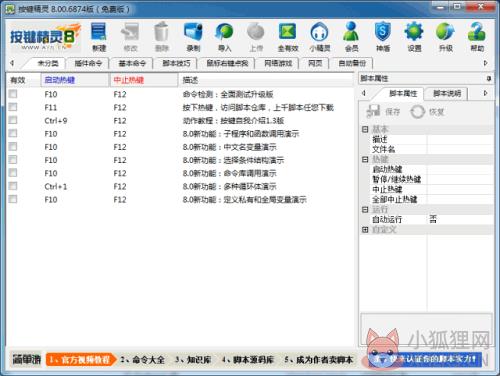This screenshot has width=500, height=376.
Task: Click the 新建 (New script) toolbar icon
Action: point(99,37)
